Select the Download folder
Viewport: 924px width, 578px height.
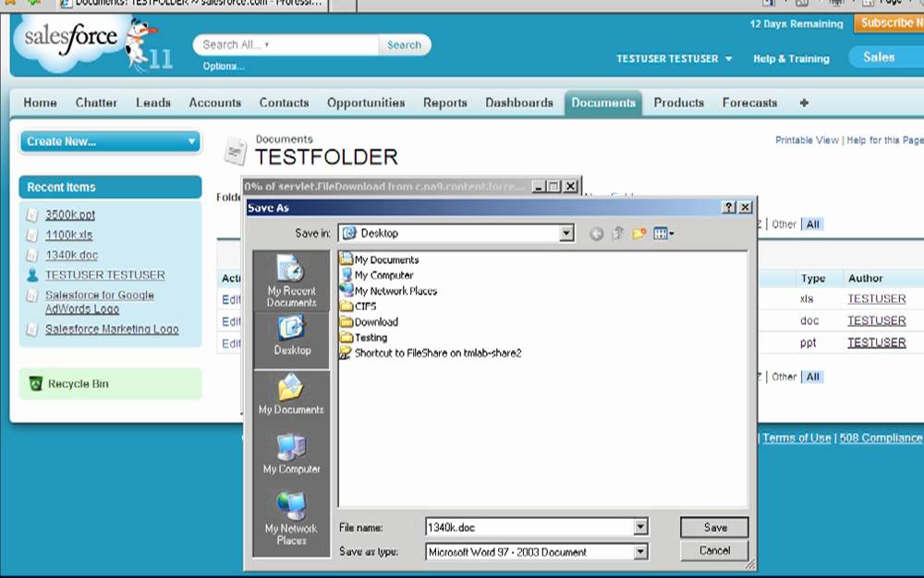click(370, 322)
